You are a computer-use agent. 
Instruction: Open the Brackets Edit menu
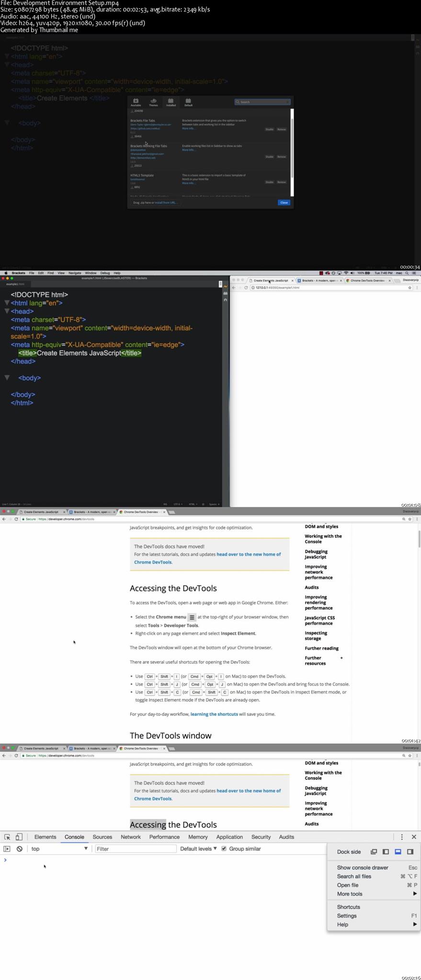41,273
